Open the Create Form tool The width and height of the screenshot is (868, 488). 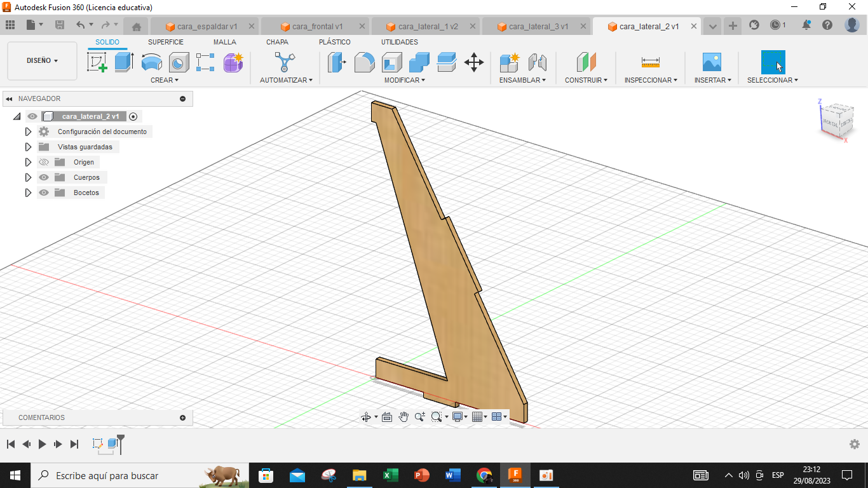(x=233, y=62)
